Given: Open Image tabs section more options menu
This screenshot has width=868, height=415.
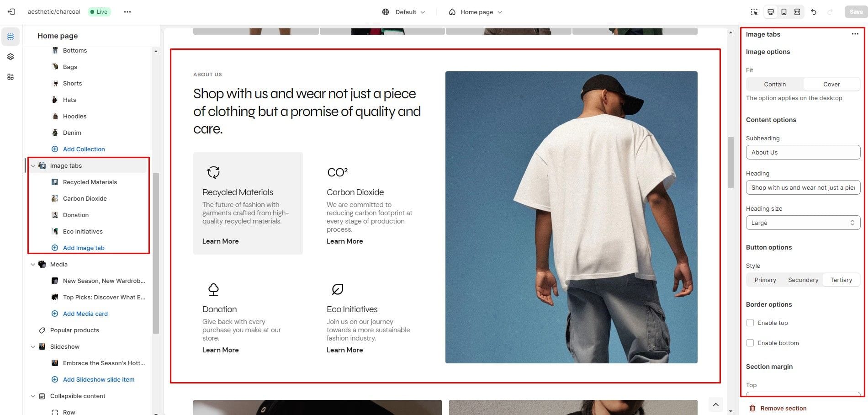Looking at the screenshot, I should tap(855, 34).
